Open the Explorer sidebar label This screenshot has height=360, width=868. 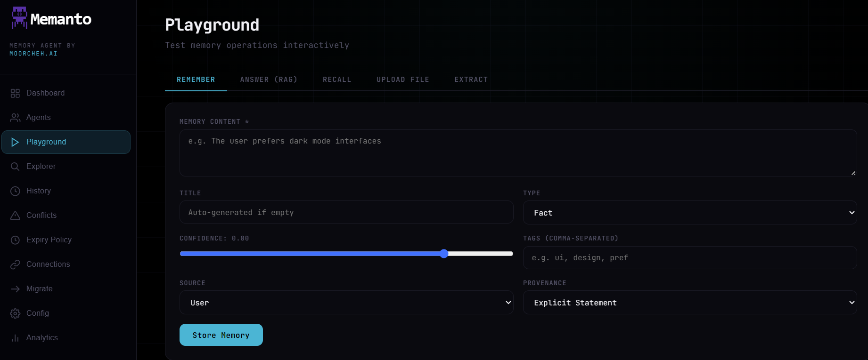click(x=41, y=167)
